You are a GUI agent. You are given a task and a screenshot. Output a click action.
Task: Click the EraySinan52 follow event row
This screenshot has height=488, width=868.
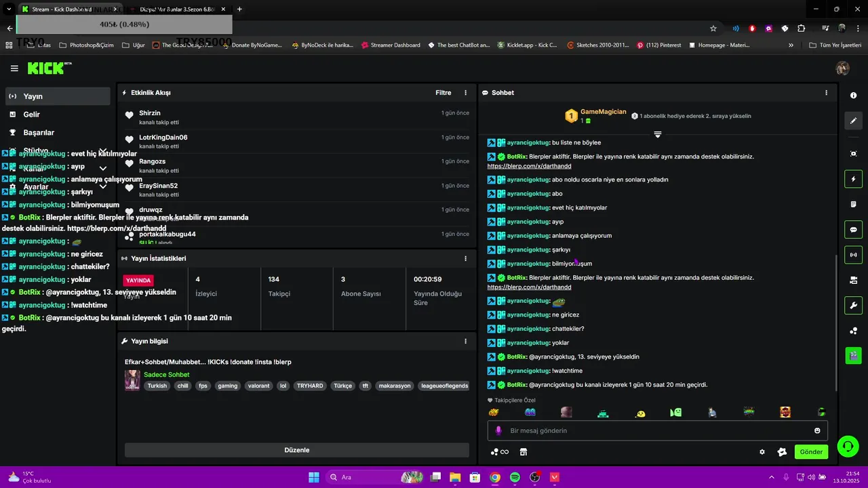pyautogui.click(x=297, y=190)
